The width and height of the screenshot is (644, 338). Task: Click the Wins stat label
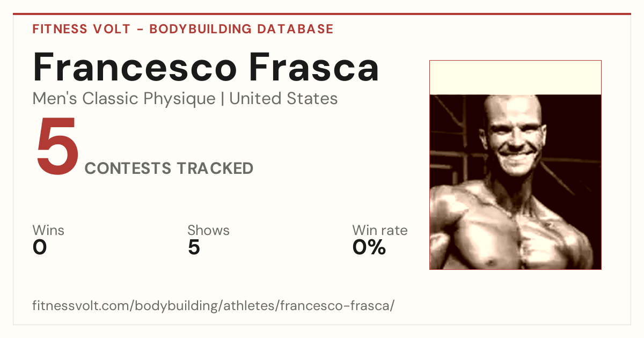pos(48,231)
